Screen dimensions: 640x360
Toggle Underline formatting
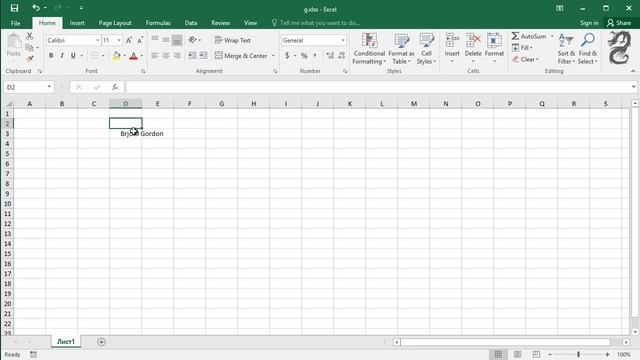(73, 56)
